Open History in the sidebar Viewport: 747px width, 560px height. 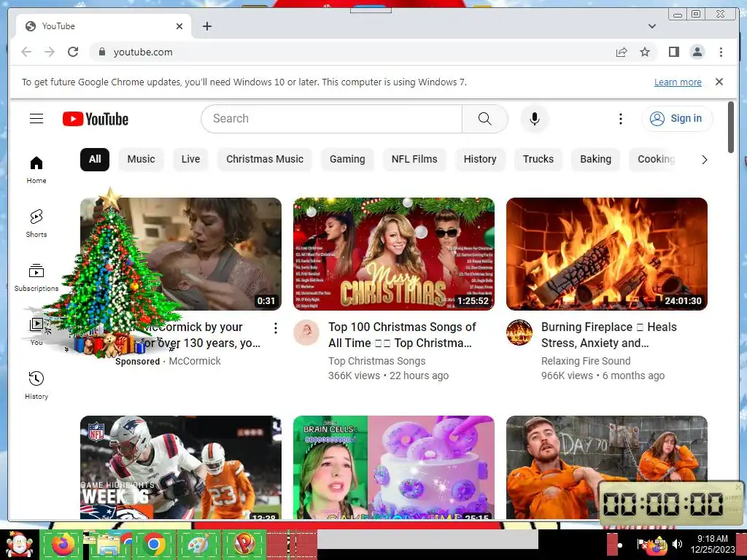36,385
